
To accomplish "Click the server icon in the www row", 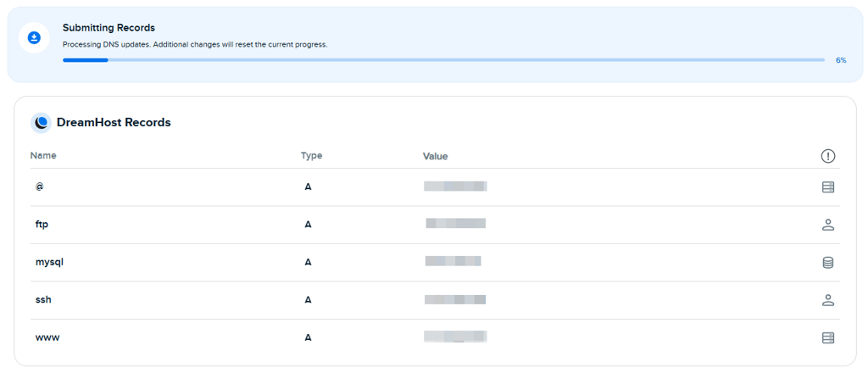I will coord(828,337).
